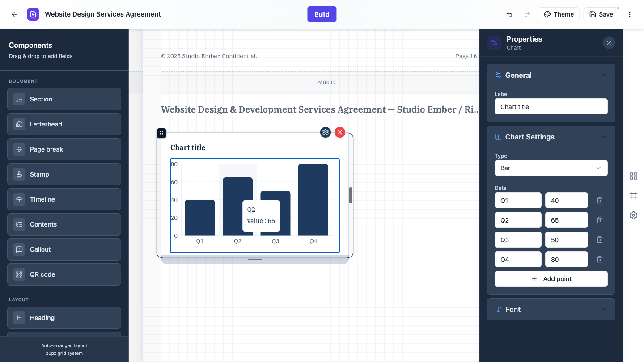
Task: Delete the chart with red X button
Action: coord(340,132)
